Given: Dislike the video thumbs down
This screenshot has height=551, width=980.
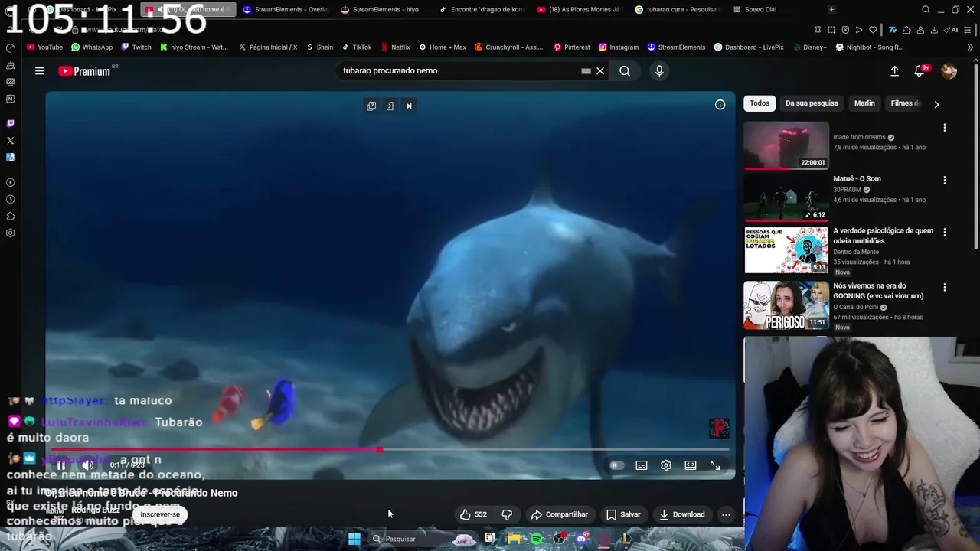Looking at the screenshot, I should coord(506,514).
